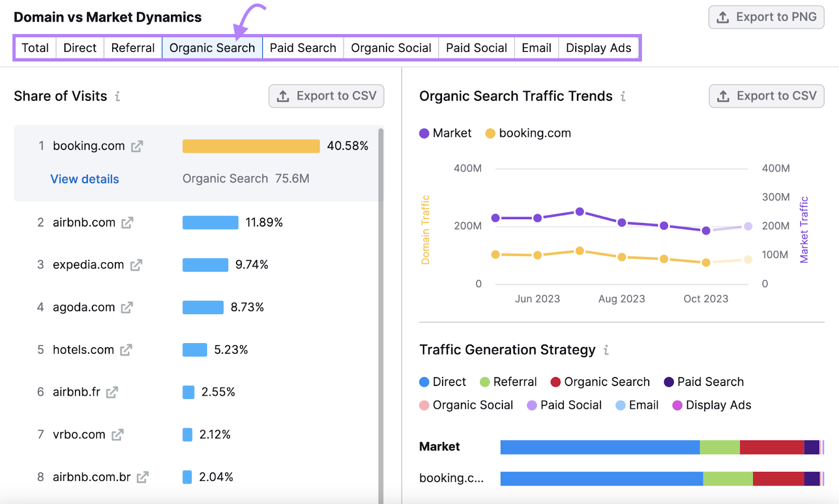Toggle Referral in strategy legend

coord(508,382)
